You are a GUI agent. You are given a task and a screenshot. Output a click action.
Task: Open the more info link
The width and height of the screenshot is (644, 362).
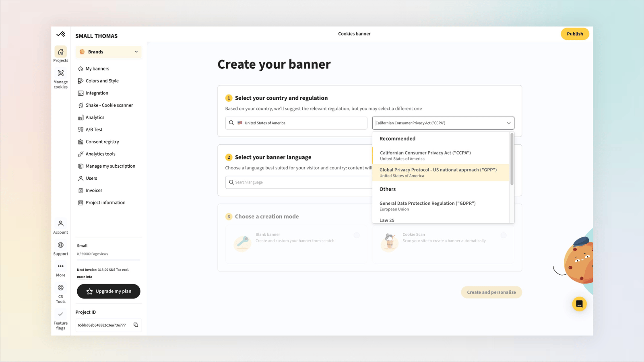(85, 277)
